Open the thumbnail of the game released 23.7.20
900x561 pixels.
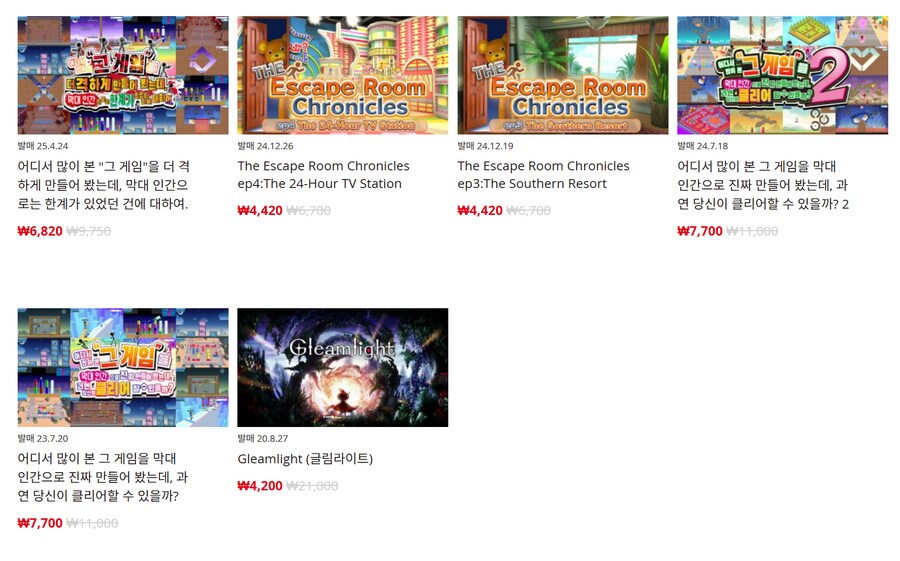pyautogui.click(x=123, y=367)
